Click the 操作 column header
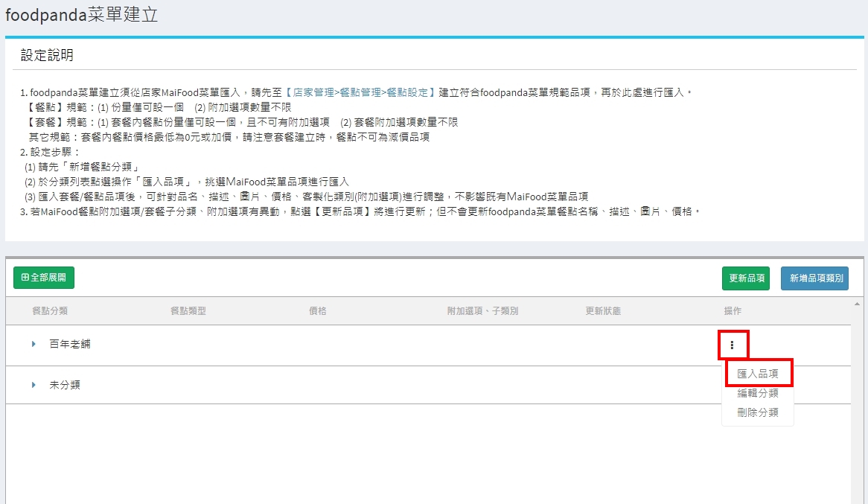Viewport: 868px width, 504px height. [733, 311]
